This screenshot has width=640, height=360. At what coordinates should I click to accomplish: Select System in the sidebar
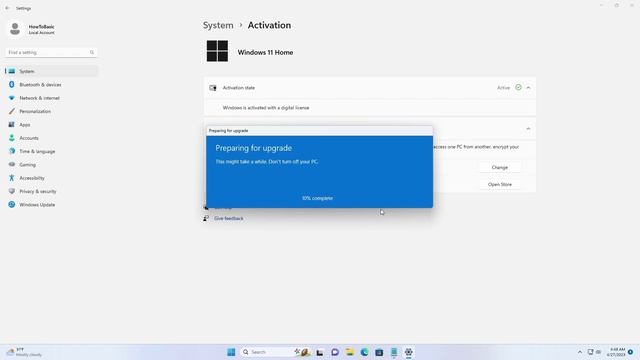(x=51, y=71)
